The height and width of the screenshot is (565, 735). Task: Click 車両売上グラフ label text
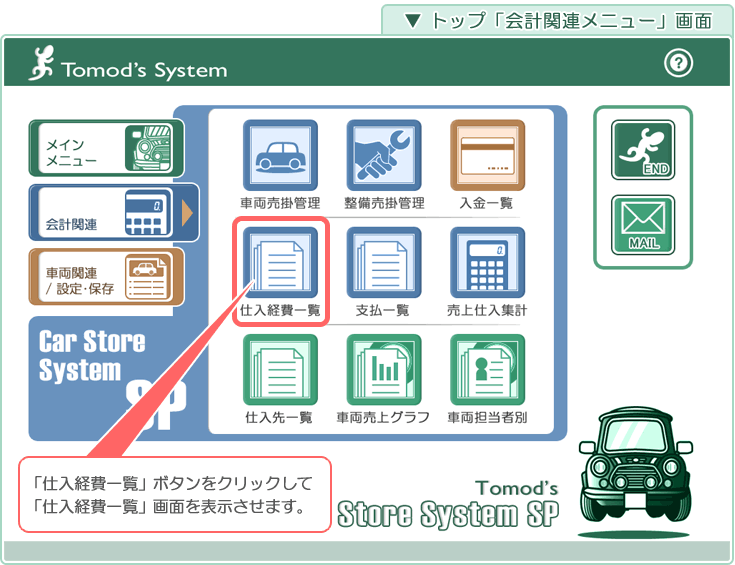(383, 417)
